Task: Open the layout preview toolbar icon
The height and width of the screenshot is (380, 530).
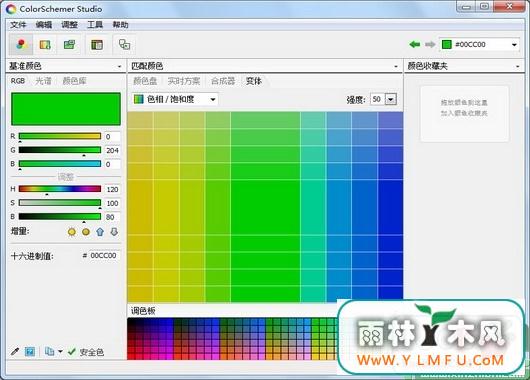Action: coord(97,45)
